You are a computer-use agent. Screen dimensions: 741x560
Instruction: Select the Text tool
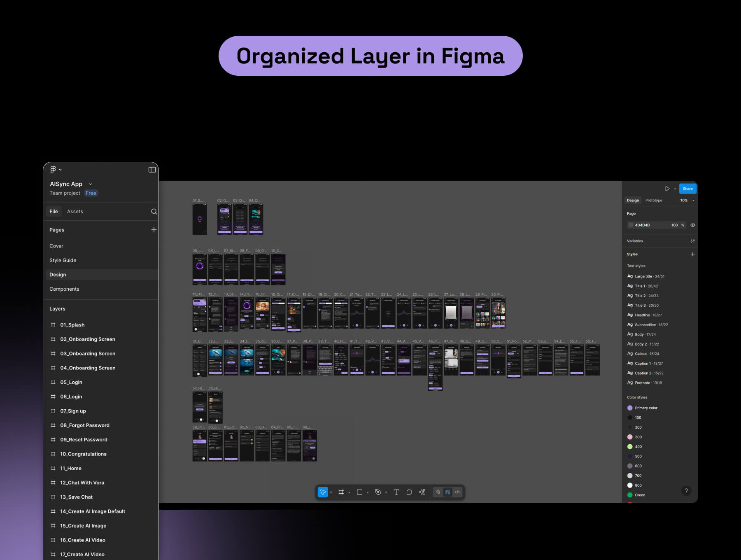point(396,492)
